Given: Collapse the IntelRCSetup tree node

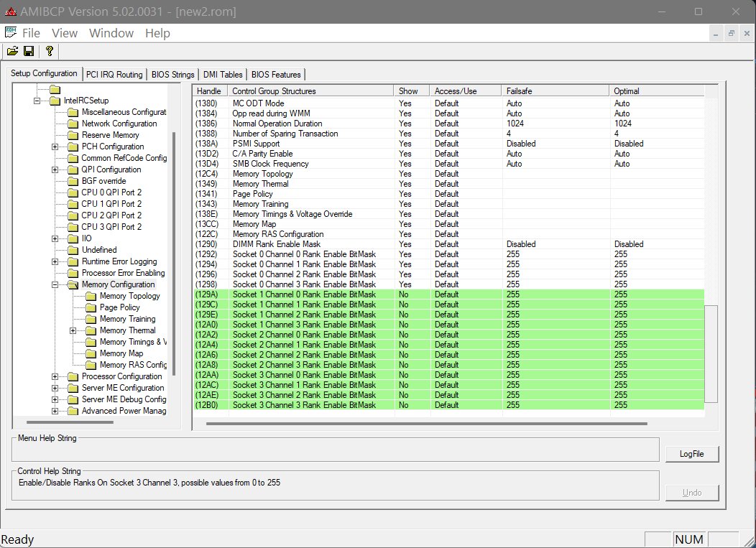Looking at the screenshot, I should pyautogui.click(x=37, y=101).
